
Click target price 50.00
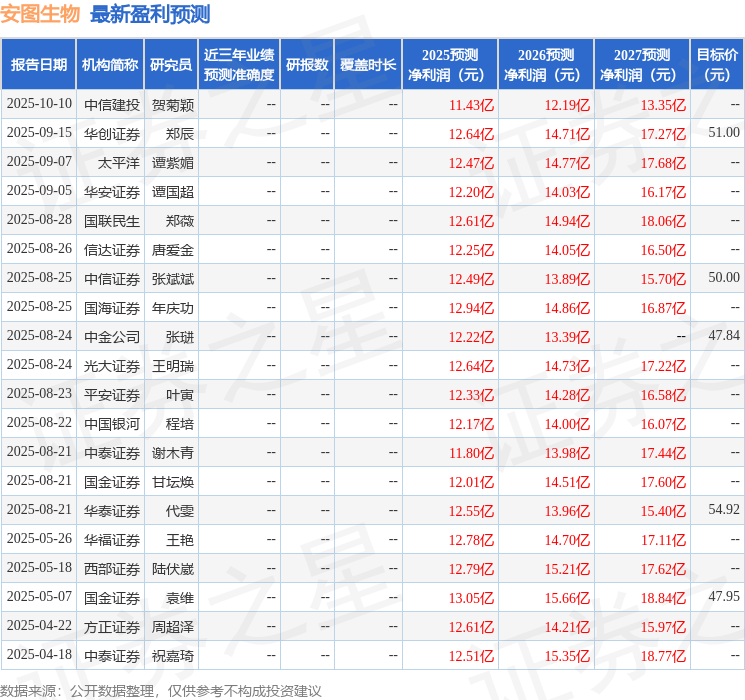(x=724, y=278)
